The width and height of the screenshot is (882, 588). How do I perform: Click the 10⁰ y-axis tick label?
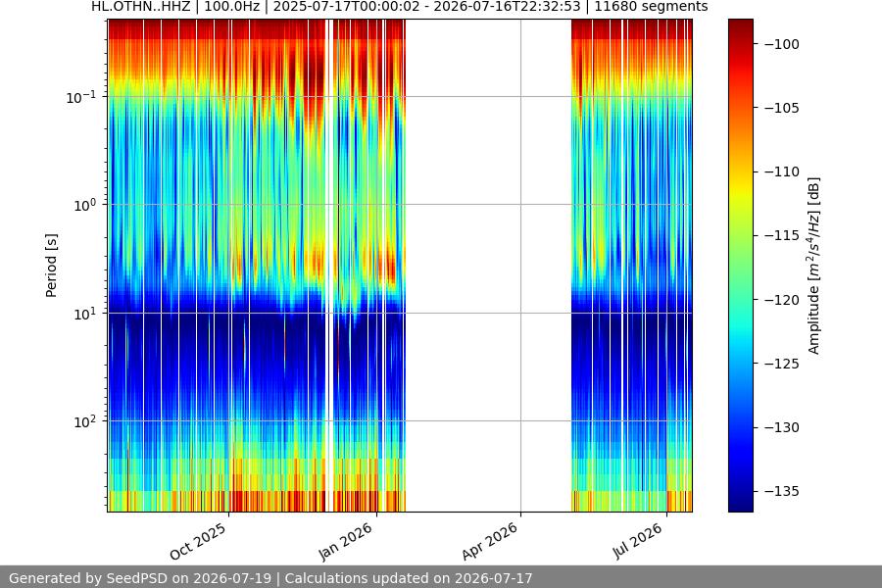click(84, 206)
